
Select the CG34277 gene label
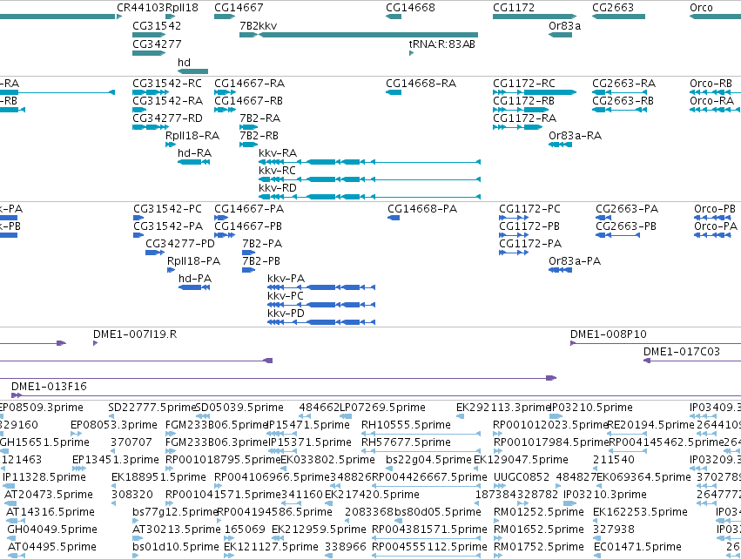(157, 44)
